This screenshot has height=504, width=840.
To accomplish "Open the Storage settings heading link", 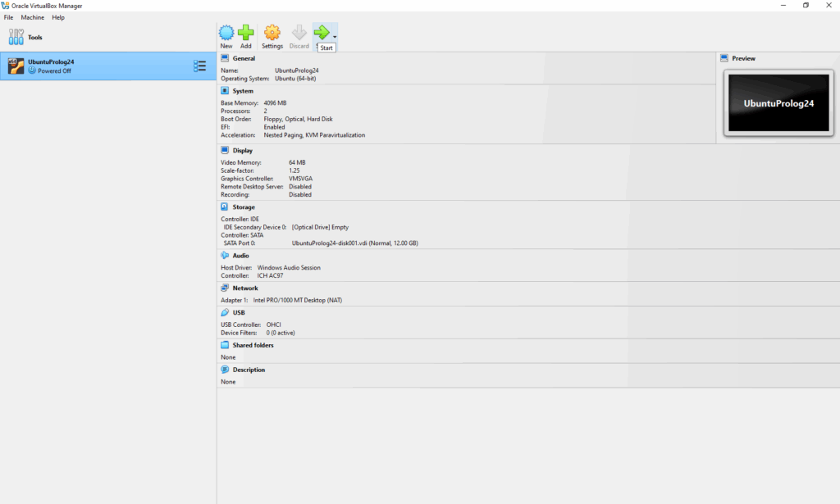I will click(x=244, y=207).
